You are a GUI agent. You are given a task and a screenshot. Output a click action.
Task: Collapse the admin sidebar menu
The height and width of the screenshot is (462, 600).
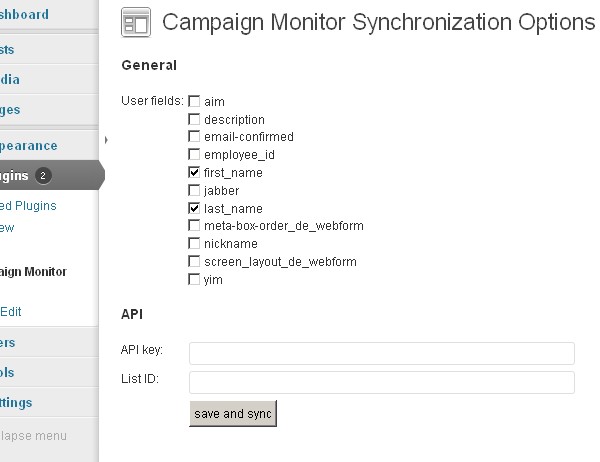tap(33, 435)
